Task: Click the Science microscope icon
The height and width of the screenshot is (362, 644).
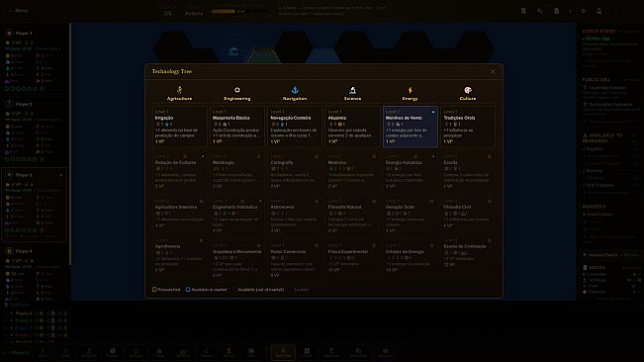Action: (x=352, y=90)
